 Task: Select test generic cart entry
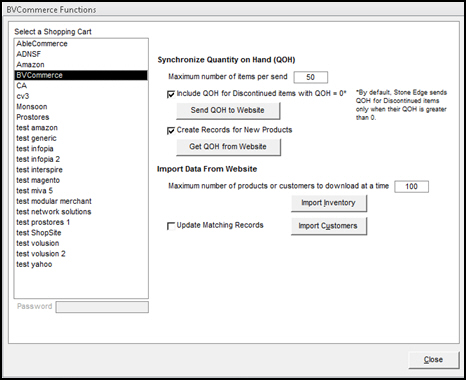point(81,138)
